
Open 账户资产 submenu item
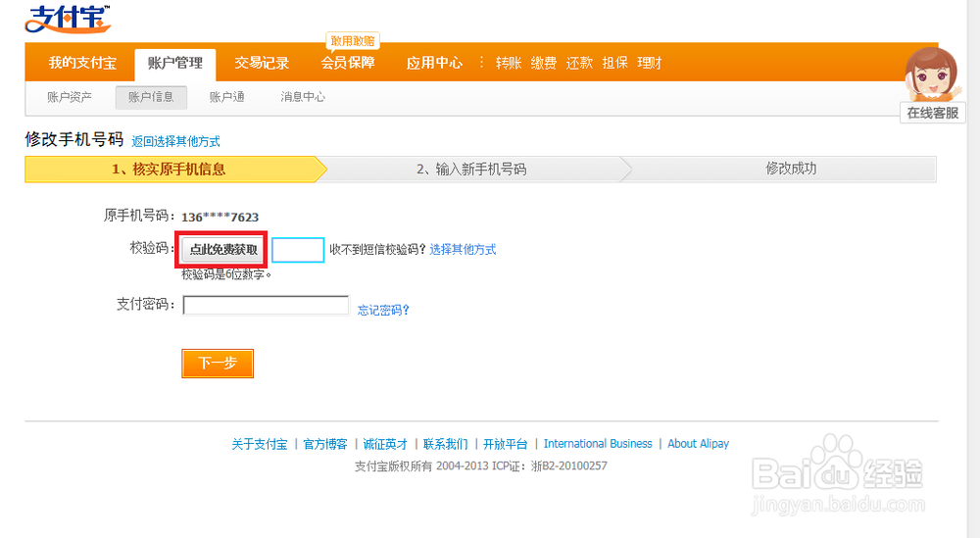70,97
